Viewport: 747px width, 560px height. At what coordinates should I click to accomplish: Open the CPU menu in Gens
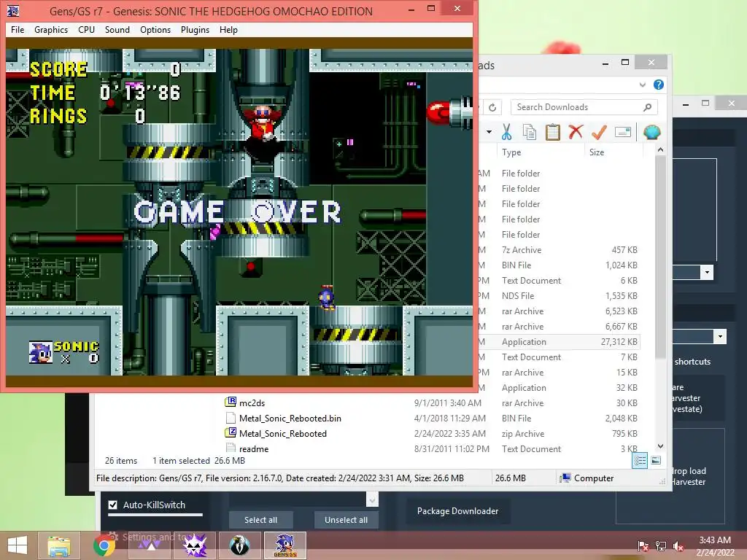click(86, 29)
